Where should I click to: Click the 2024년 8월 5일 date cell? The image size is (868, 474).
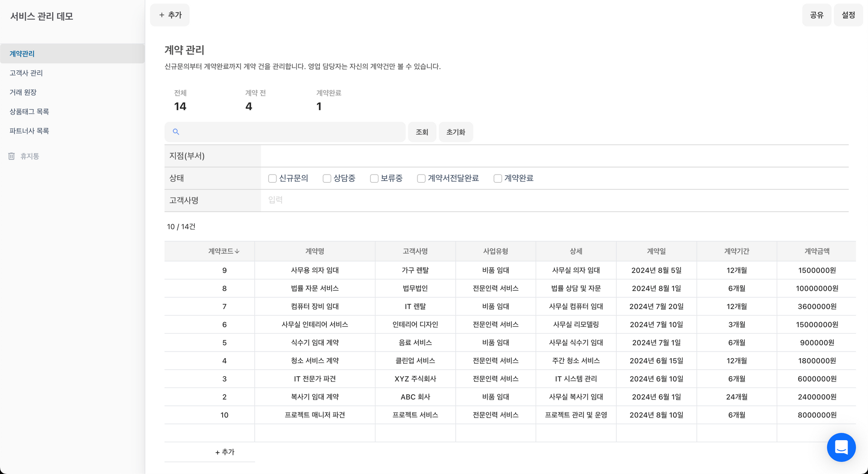pos(656,270)
